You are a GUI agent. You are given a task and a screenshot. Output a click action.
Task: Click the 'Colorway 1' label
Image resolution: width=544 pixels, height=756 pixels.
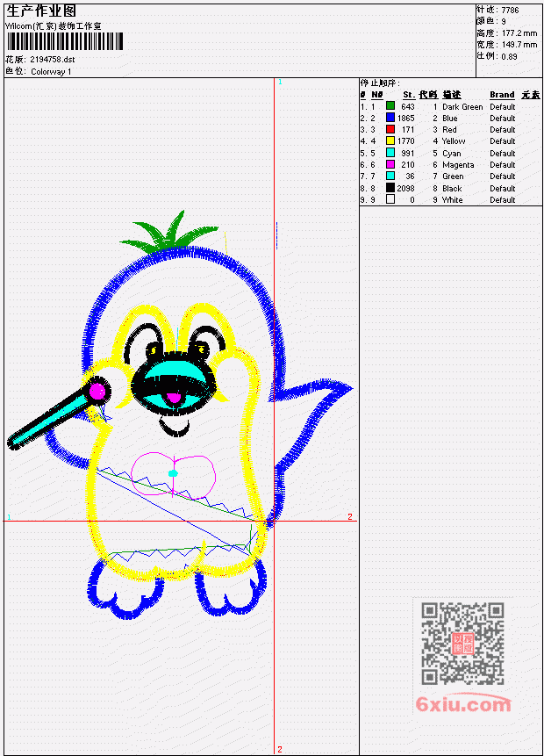tap(51, 72)
